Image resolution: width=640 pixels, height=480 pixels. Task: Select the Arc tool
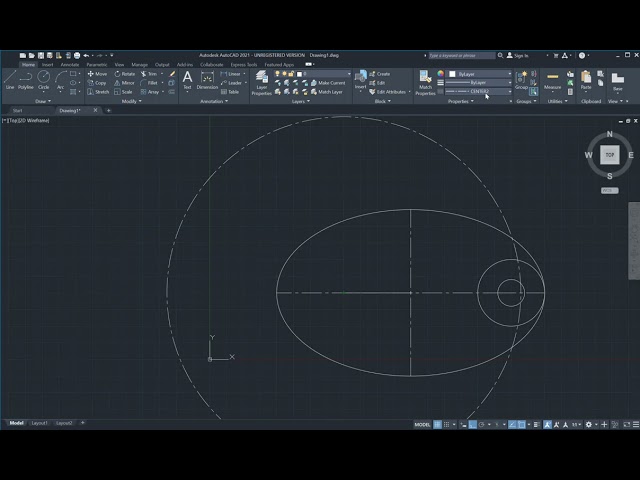point(60,80)
